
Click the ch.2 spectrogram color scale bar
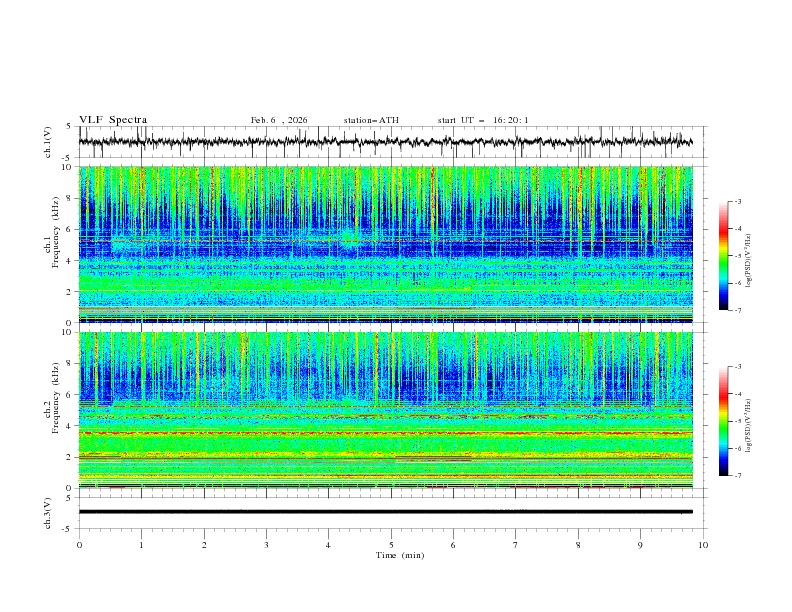[x=723, y=421]
